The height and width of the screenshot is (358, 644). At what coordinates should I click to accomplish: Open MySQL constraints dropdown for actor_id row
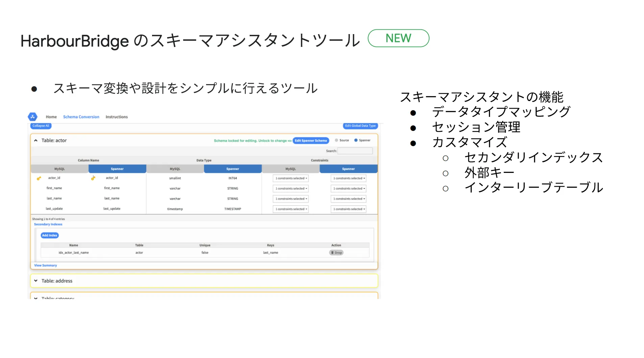click(x=291, y=178)
